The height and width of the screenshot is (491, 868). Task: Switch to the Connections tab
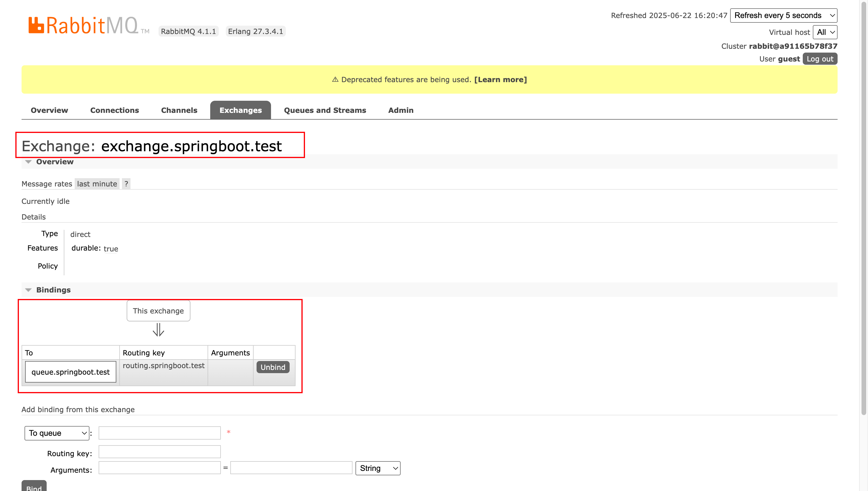click(x=115, y=110)
